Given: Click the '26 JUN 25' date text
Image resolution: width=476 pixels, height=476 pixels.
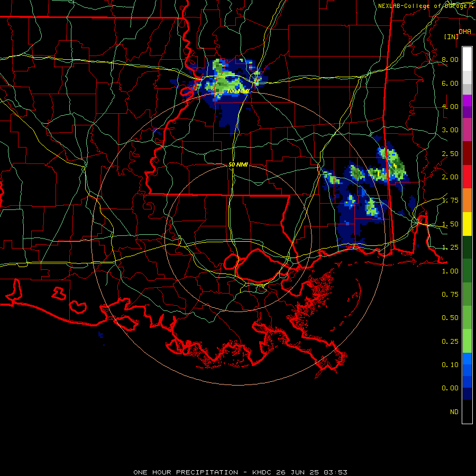Looking at the screenshot, I should (x=297, y=472).
